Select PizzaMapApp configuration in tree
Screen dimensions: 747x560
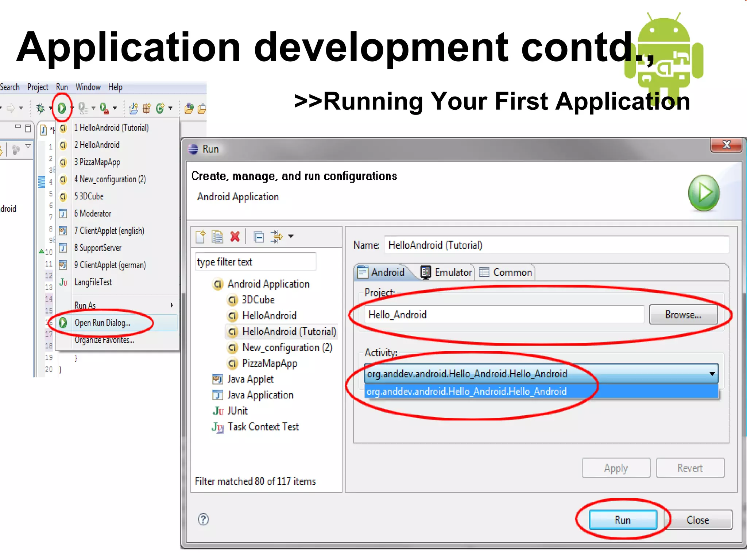click(x=269, y=363)
